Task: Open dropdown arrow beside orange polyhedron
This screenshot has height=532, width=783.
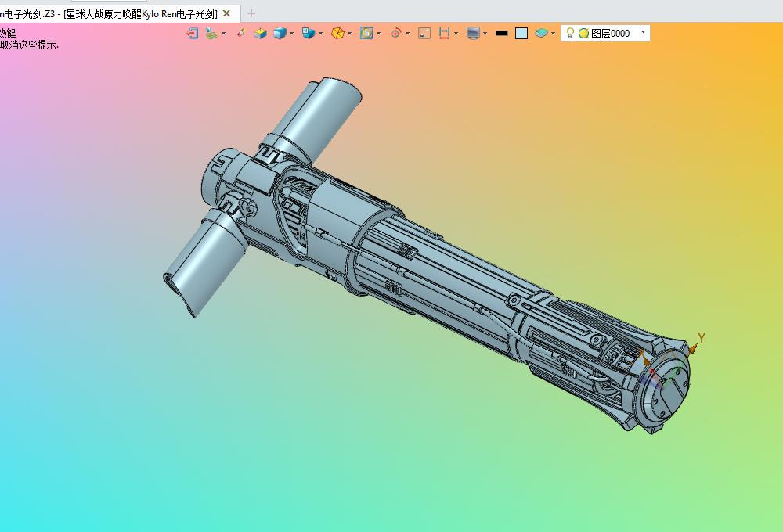Action: pyautogui.click(x=349, y=34)
